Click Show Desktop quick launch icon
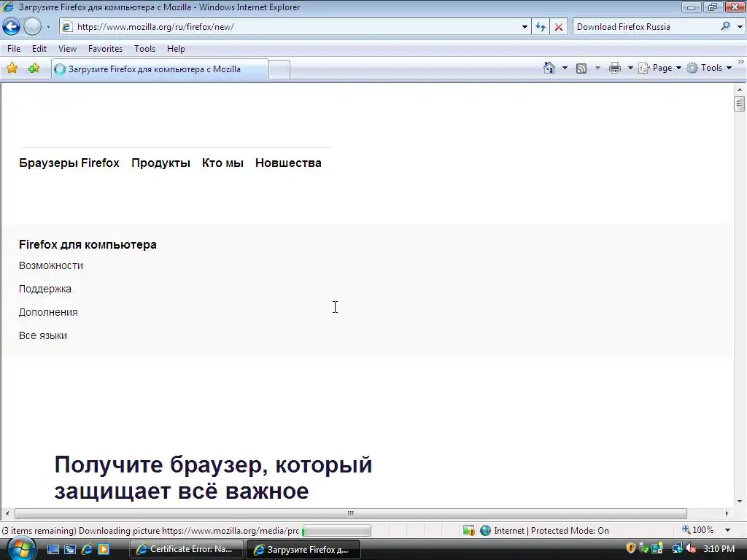747x560 pixels. coord(53,550)
